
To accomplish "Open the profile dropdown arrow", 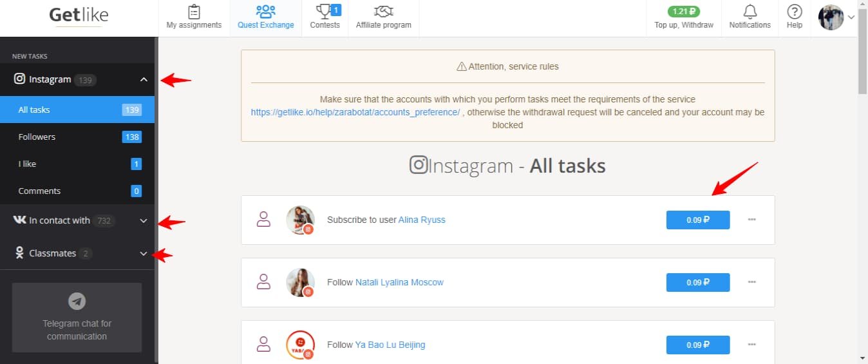I will pyautogui.click(x=851, y=17).
